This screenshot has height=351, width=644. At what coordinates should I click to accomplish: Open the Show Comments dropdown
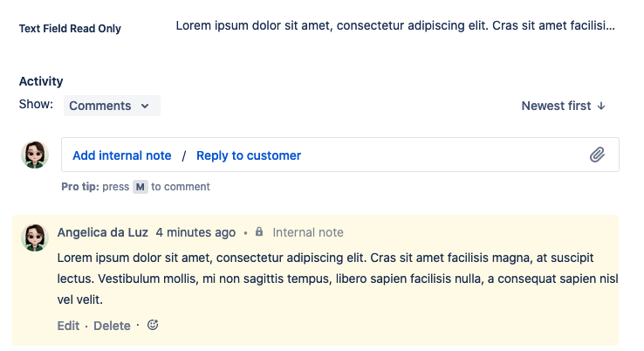coord(111,106)
